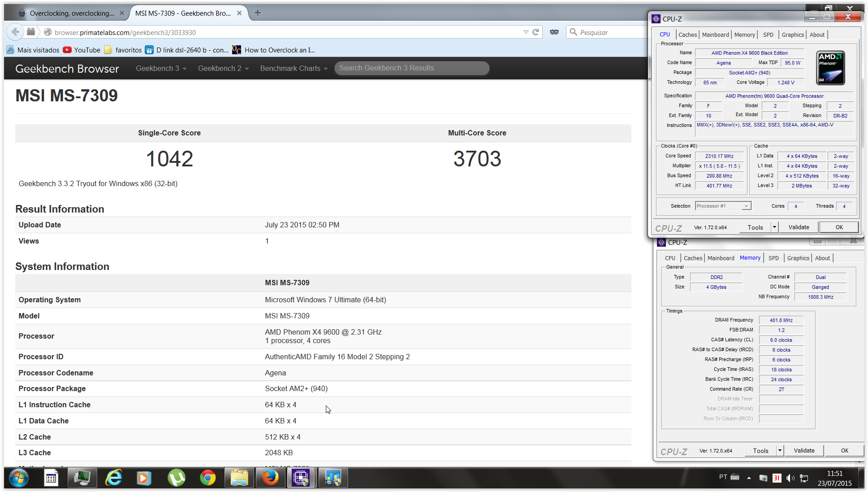Open the favoritos bookmark folder
Viewport: 868px width, 492px height.
pos(123,50)
